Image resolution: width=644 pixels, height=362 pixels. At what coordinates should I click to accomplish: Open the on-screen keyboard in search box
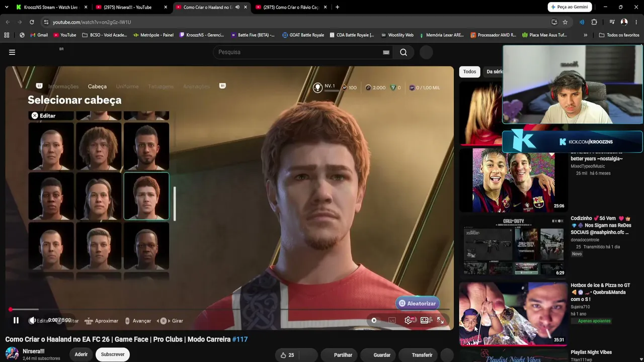pos(386,52)
